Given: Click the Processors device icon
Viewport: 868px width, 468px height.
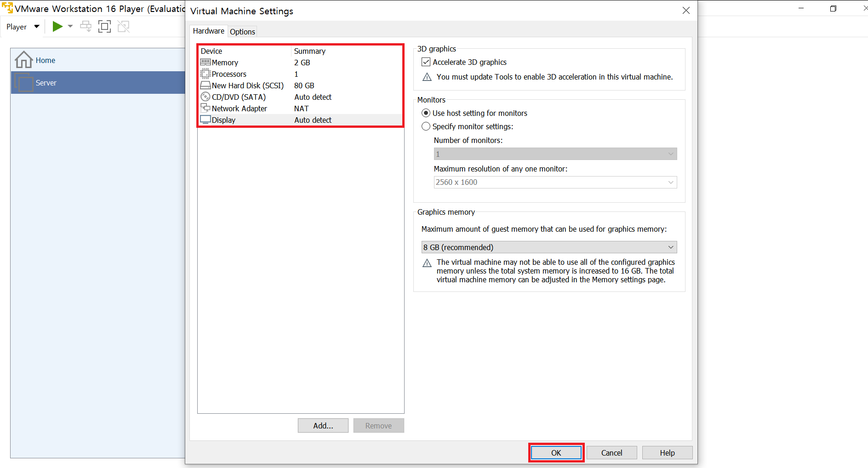Looking at the screenshot, I should click(205, 74).
